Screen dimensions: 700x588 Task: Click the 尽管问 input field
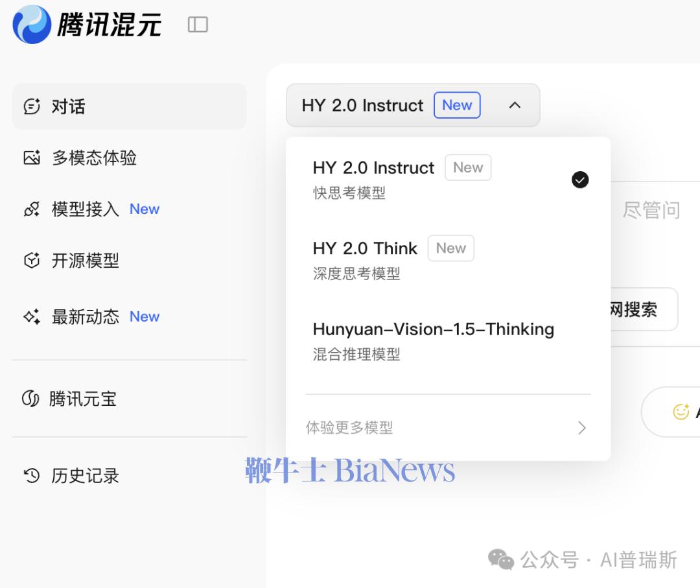tap(651, 210)
